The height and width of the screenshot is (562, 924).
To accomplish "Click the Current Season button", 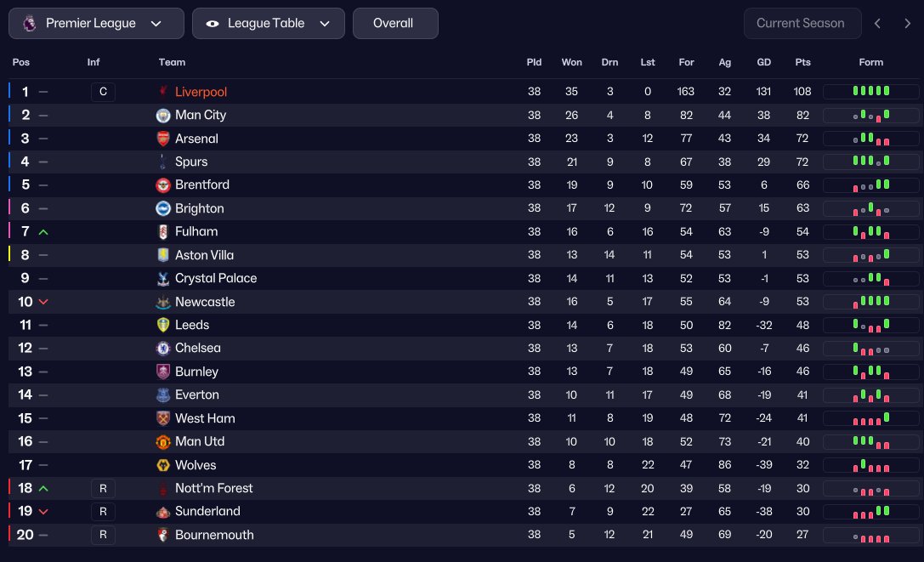I will 800,24.
